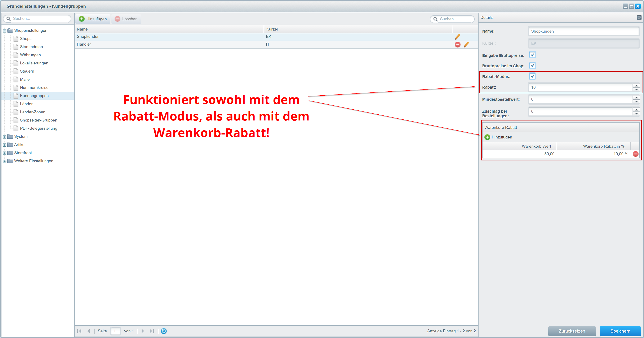Open Länder-Zonen in the tree
Viewport: 644px width, 338px height.
[x=32, y=112]
